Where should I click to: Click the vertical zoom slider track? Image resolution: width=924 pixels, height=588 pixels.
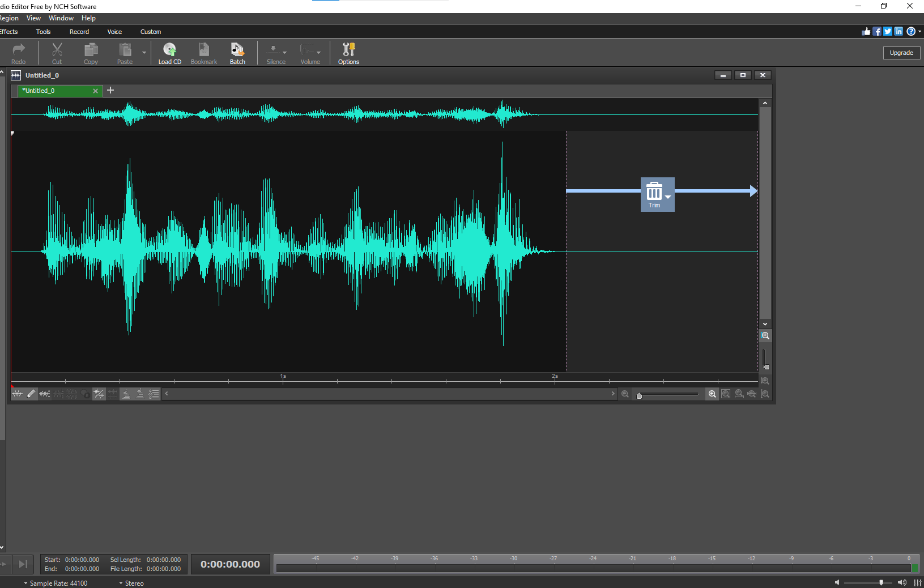765,358
